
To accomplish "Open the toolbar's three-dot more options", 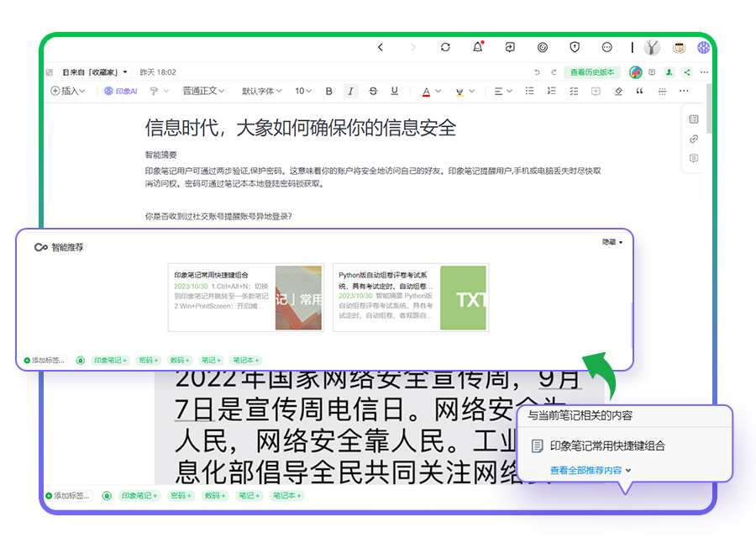I will (x=684, y=91).
